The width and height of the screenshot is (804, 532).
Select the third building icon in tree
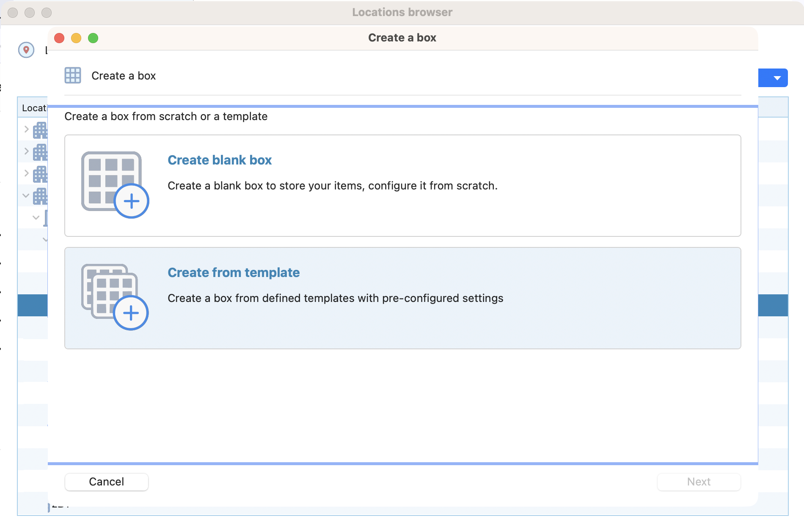41,174
